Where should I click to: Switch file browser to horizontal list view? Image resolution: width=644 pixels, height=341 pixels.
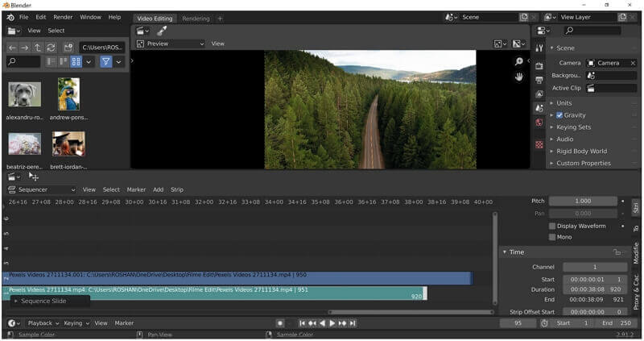tap(64, 62)
